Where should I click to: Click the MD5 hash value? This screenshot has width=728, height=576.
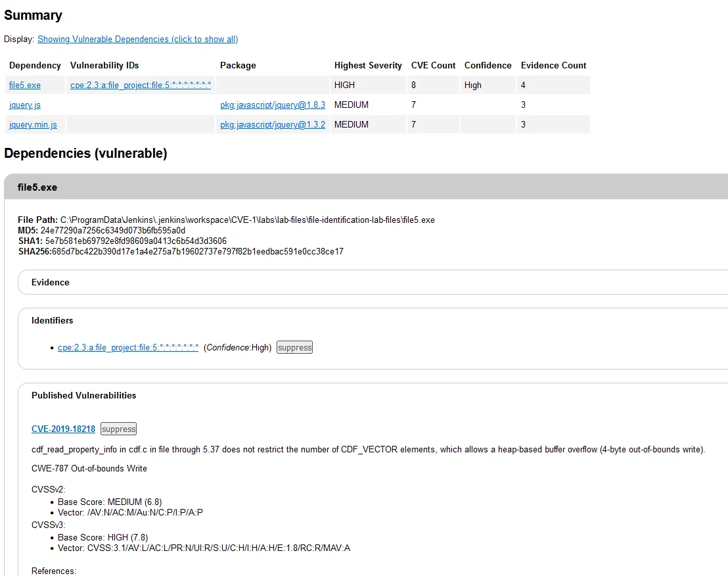tap(113, 230)
